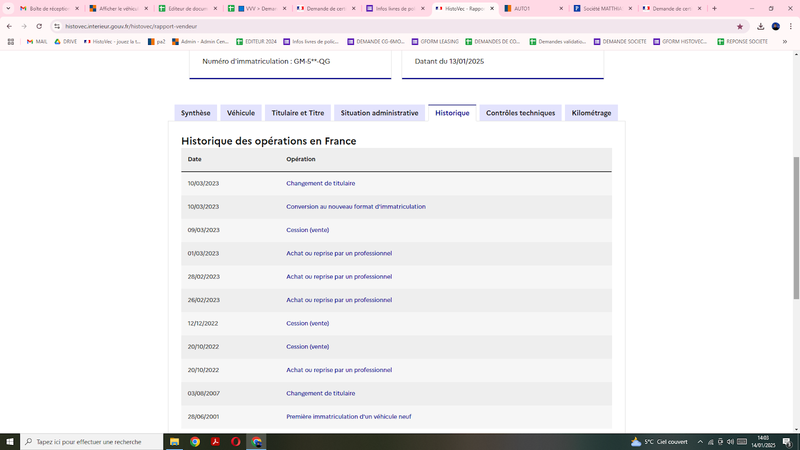Click 'Achat ou reprise par un professionnel' dated 28/02/2023
Image resolution: width=800 pixels, height=450 pixels.
click(x=339, y=277)
